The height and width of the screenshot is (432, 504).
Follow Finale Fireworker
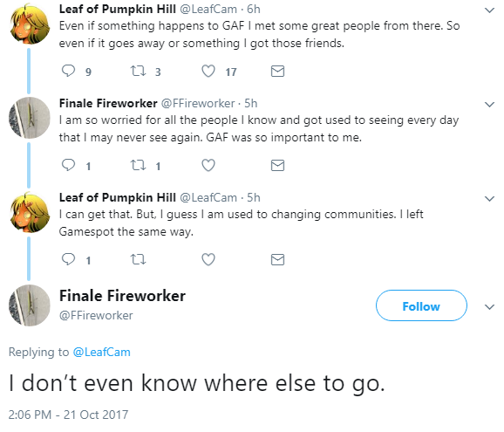click(421, 305)
